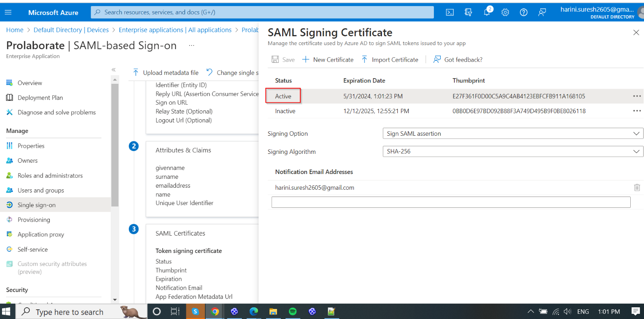Open the feedback icon in top bar
Viewport: 644px width, 319px height.
click(542, 12)
